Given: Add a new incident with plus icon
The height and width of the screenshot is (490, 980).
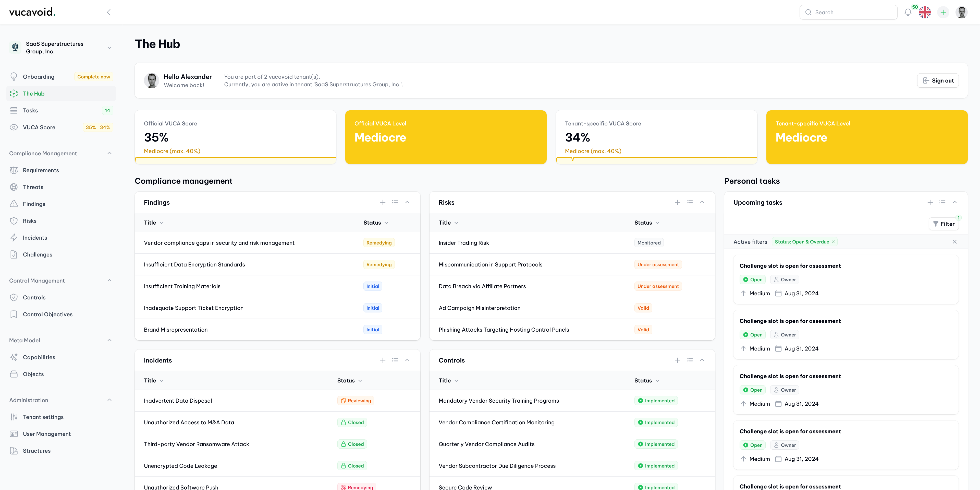Looking at the screenshot, I should 383,360.
